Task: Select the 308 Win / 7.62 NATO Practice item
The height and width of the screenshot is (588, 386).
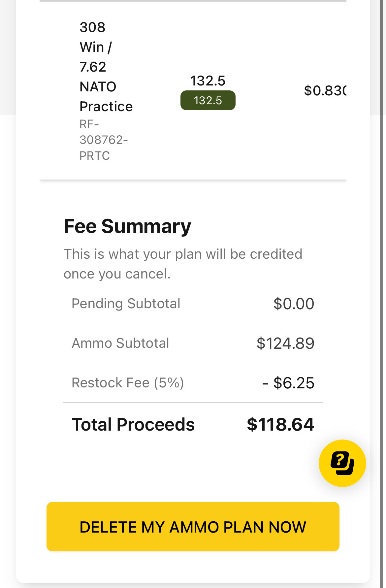Action: [x=106, y=67]
